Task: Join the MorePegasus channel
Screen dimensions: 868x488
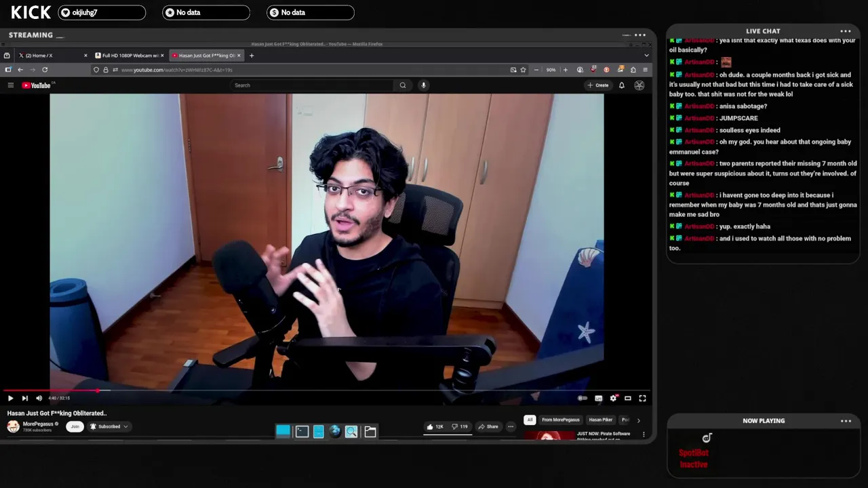Action: pos(75,426)
